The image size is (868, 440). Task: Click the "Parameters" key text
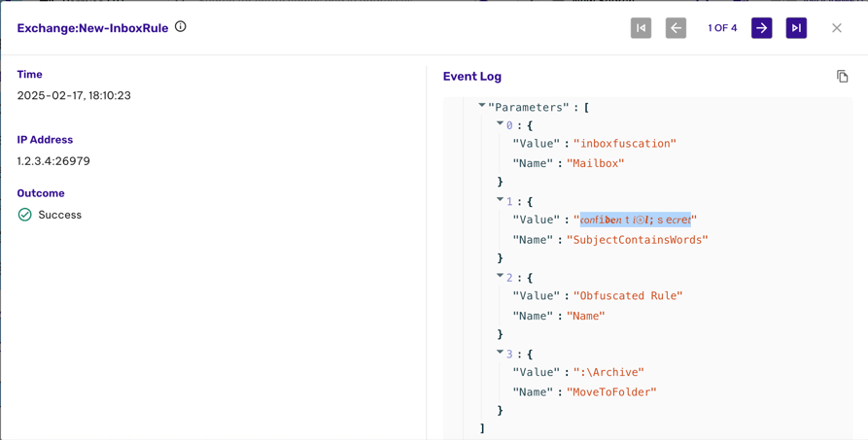coord(529,108)
